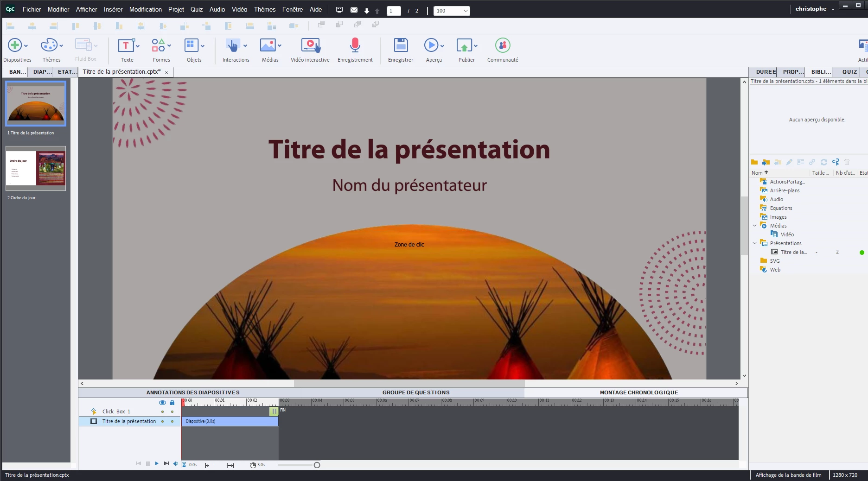
Task: Click the Captivate CpC logo
Action: 10,9
